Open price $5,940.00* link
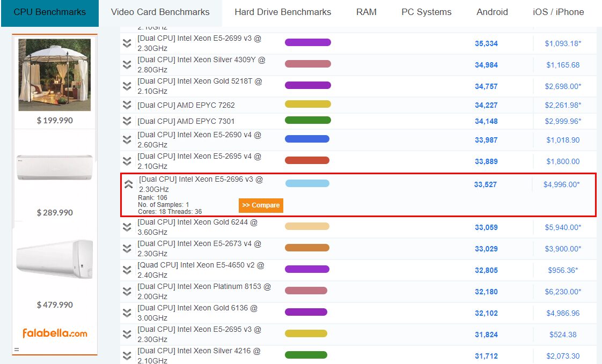The image size is (602, 364). 563,227
